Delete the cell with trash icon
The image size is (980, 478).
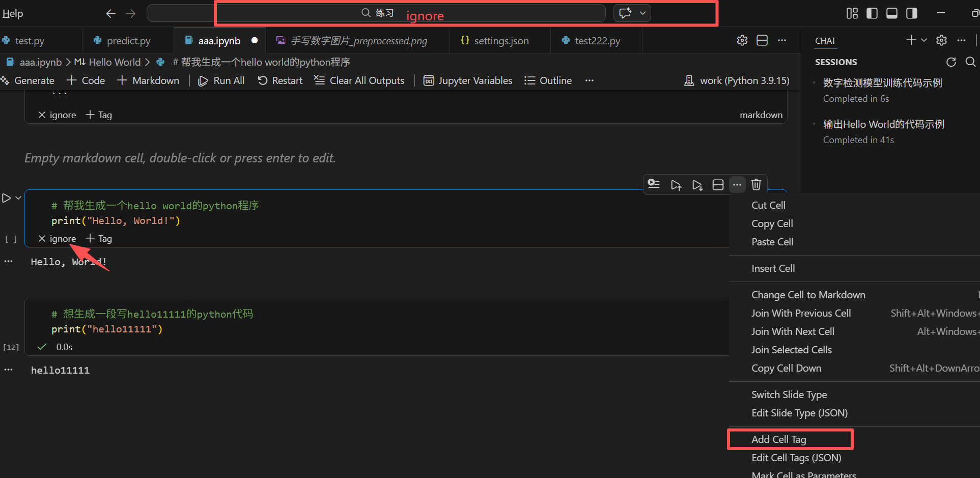pos(757,184)
